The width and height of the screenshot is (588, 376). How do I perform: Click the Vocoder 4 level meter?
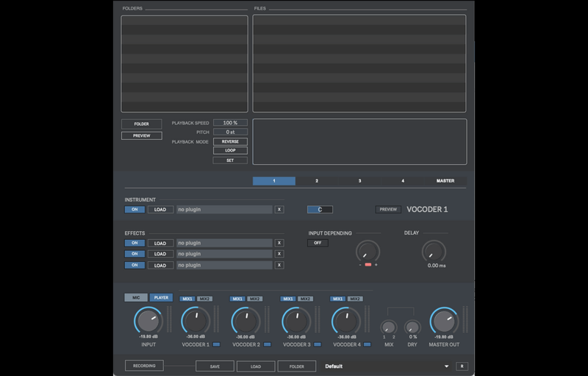367,319
